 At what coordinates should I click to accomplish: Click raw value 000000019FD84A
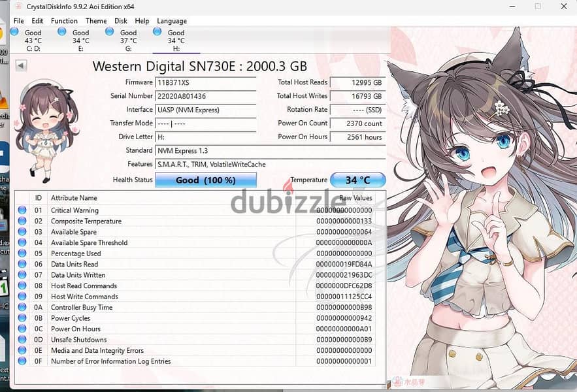click(x=344, y=265)
